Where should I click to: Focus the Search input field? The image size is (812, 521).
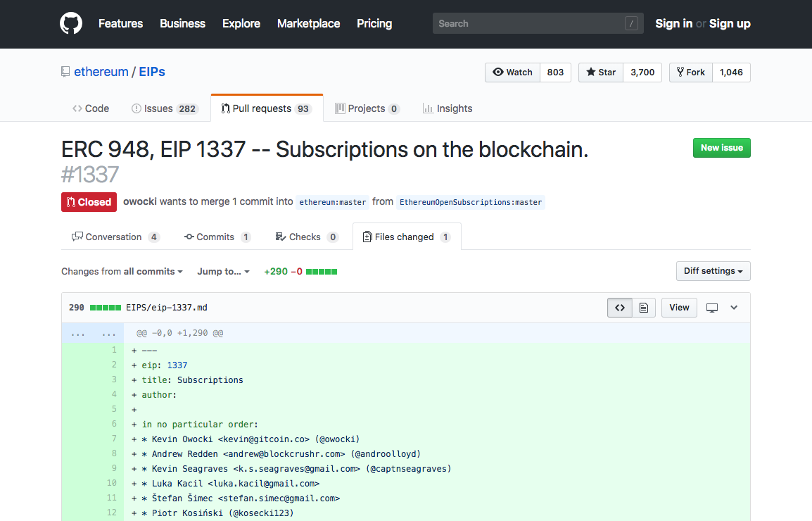538,23
